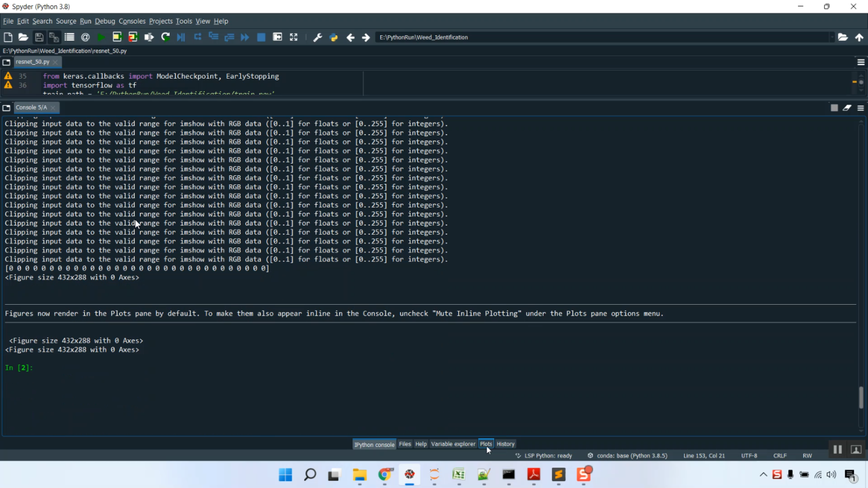The height and width of the screenshot is (488, 868).
Task: Expand the working directory path dropdown
Action: pos(832,37)
